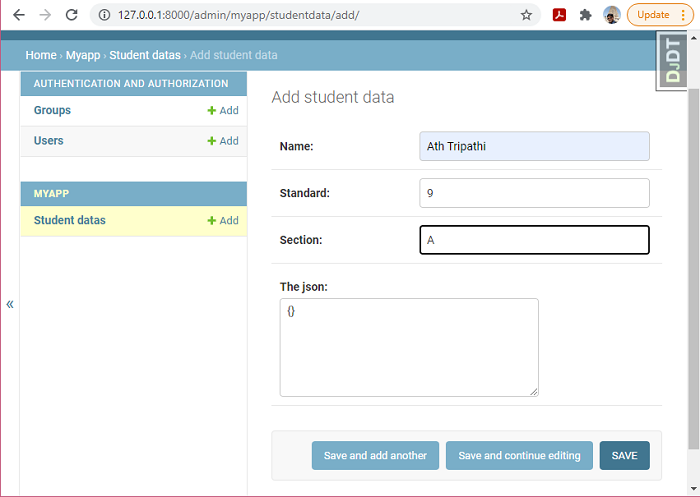The image size is (700, 497).
Task: Focus the Name input field
Action: pos(534,146)
